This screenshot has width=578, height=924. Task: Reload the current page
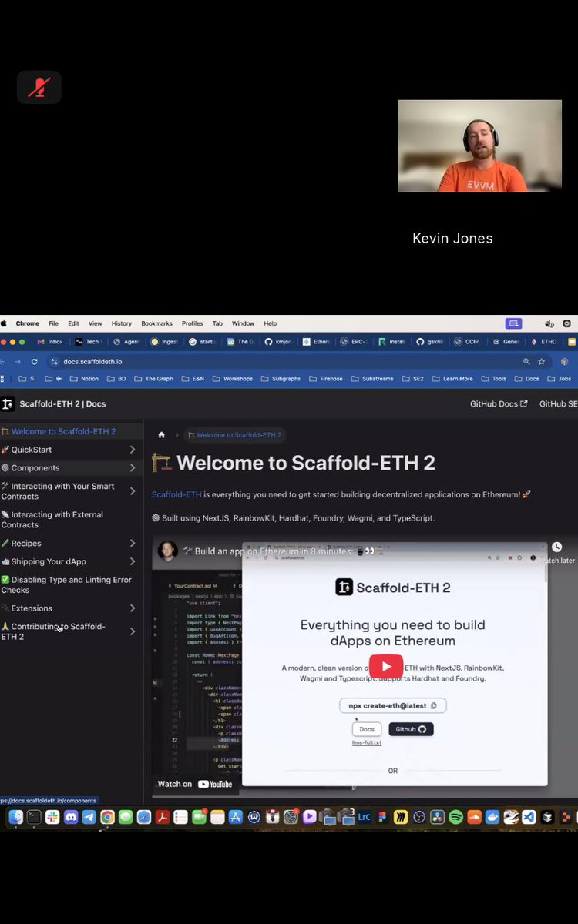coord(34,361)
